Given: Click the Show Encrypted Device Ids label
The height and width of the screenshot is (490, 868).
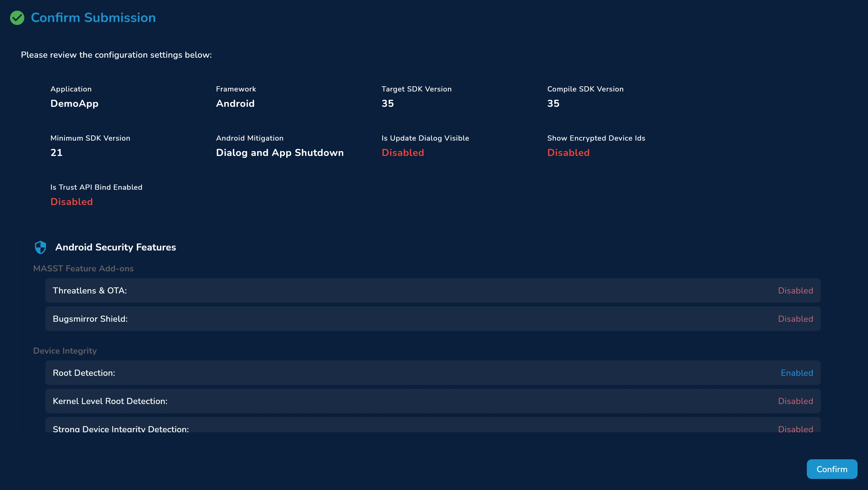Looking at the screenshot, I should 596,138.
